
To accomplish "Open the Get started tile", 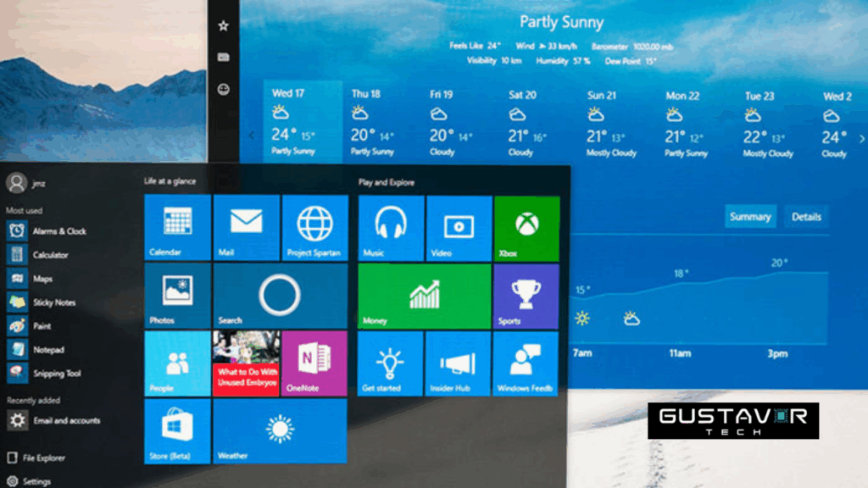I will (390, 363).
